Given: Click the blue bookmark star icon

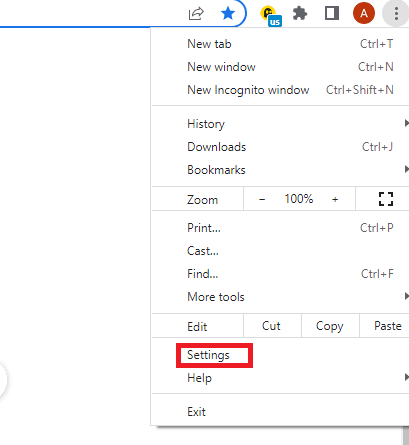Looking at the screenshot, I should point(228,14).
